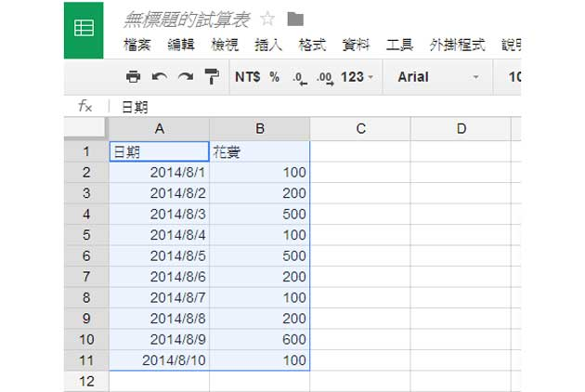Select column B header
The height and width of the screenshot is (392, 585).
260,129
